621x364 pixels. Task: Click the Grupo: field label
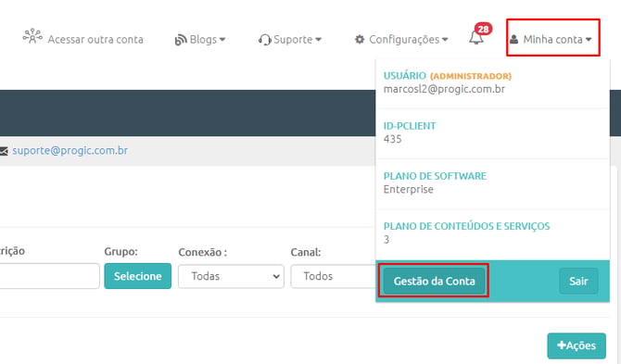(x=120, y=252)
